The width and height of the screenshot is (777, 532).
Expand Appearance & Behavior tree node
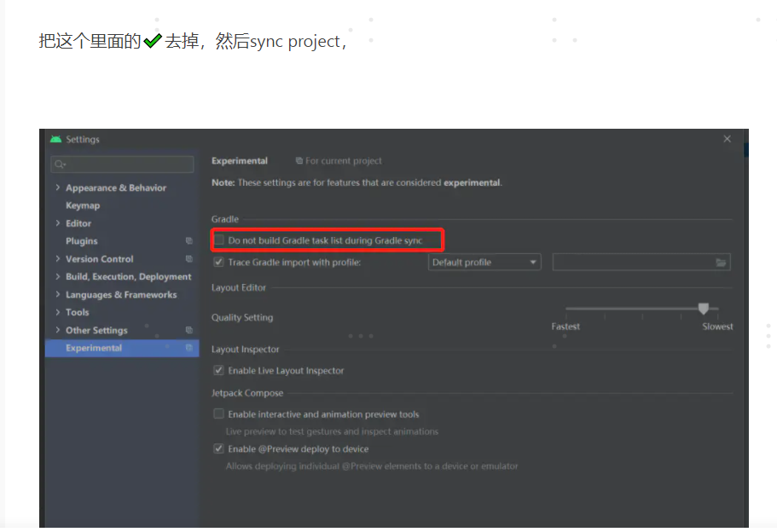pos(57,188)
